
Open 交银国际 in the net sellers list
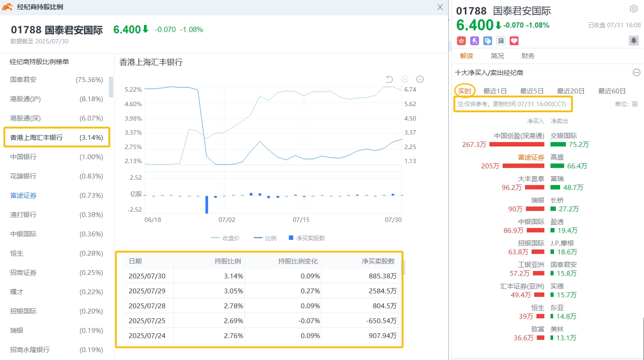click(564, 136)
